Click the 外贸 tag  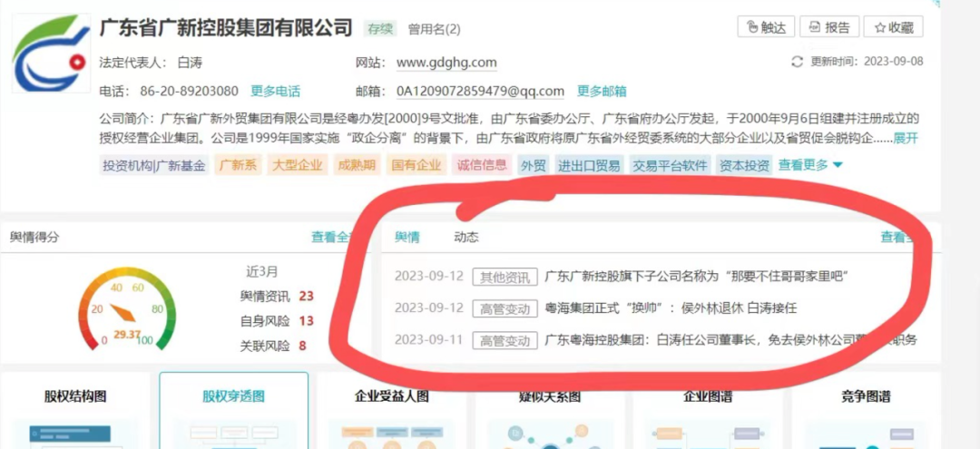(534, 165)
